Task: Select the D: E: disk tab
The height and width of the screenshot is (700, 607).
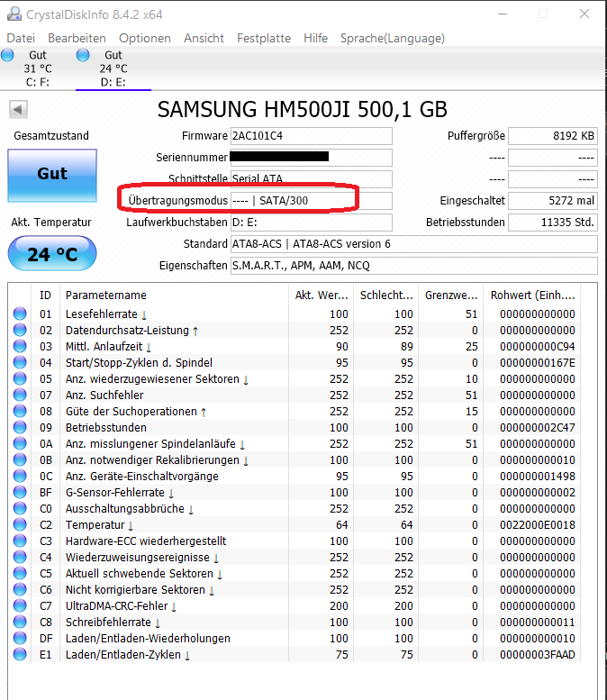Action: point(113,68)
